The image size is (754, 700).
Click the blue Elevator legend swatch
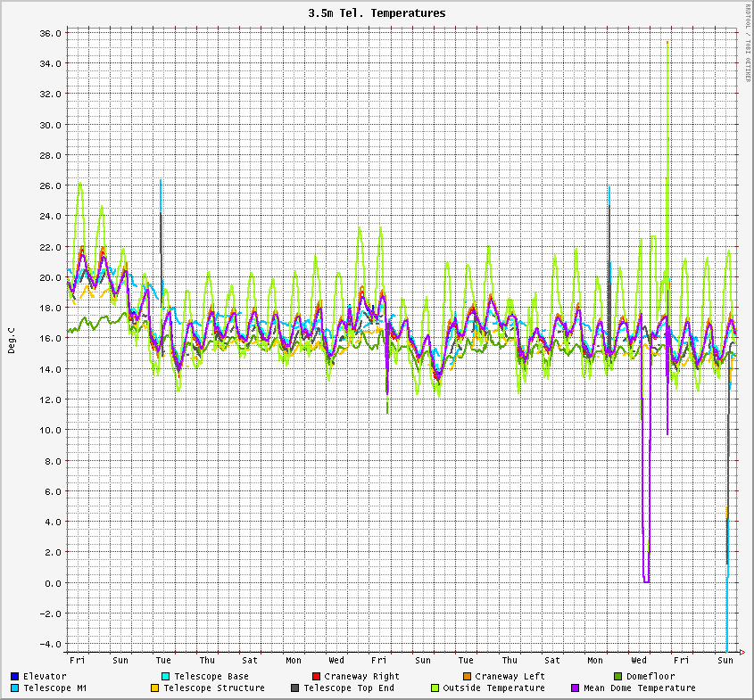tap(15, 676)
